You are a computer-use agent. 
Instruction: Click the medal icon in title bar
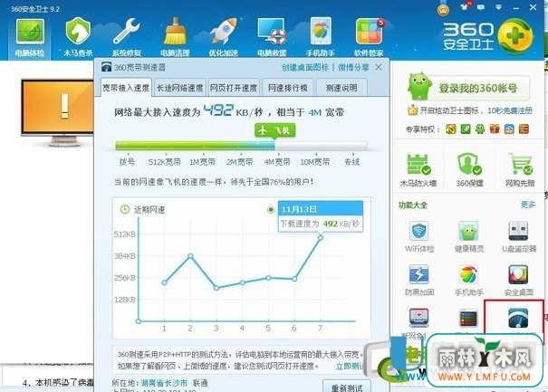point(443,8)
